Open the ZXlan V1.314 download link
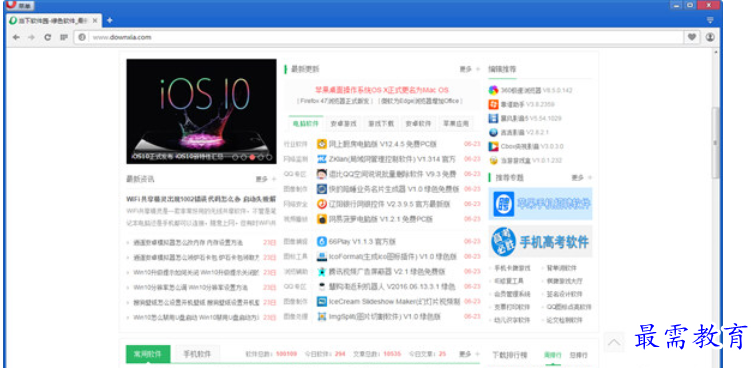Viewport: 756px width, 368px height. pyautogui.click(x=392, y=159)
